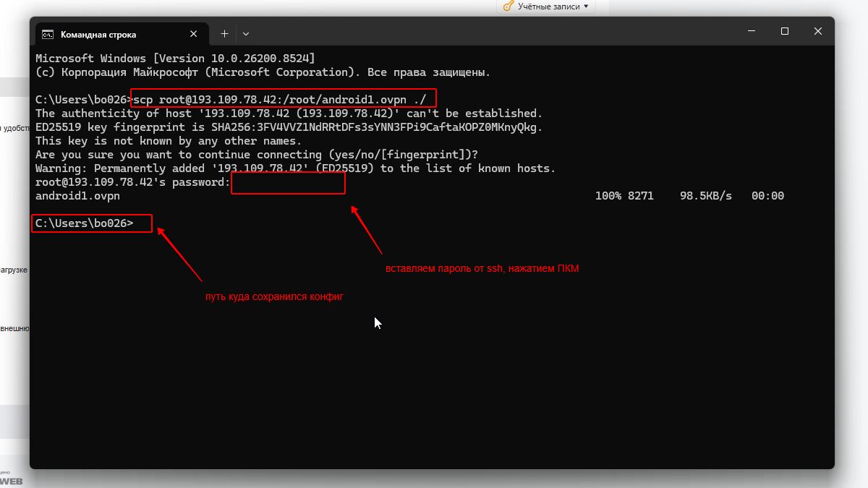Expand the new tab profile dropdown chevron
Screen dimensions: 868x488
point(246,34)
